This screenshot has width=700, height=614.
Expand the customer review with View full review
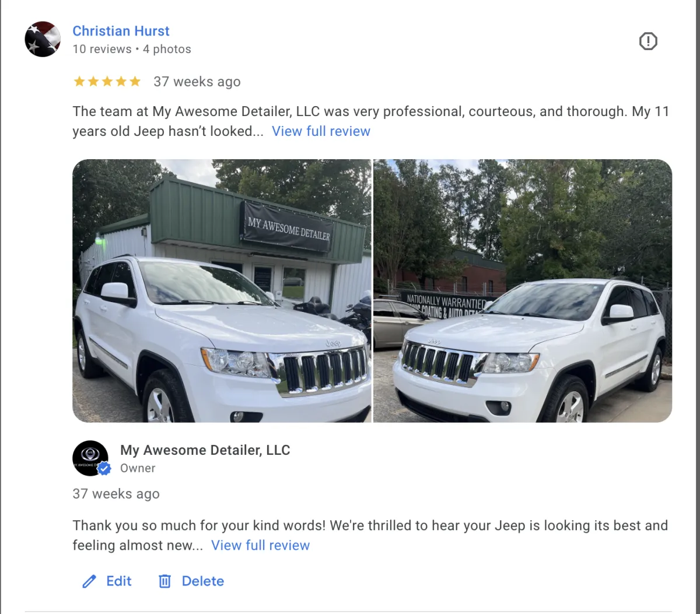coord(321,131)
